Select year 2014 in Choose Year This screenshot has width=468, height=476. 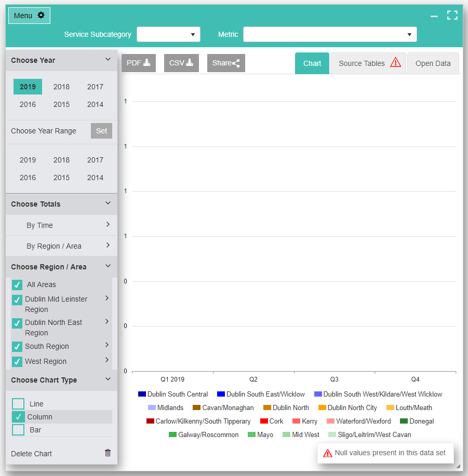[95, 104]
